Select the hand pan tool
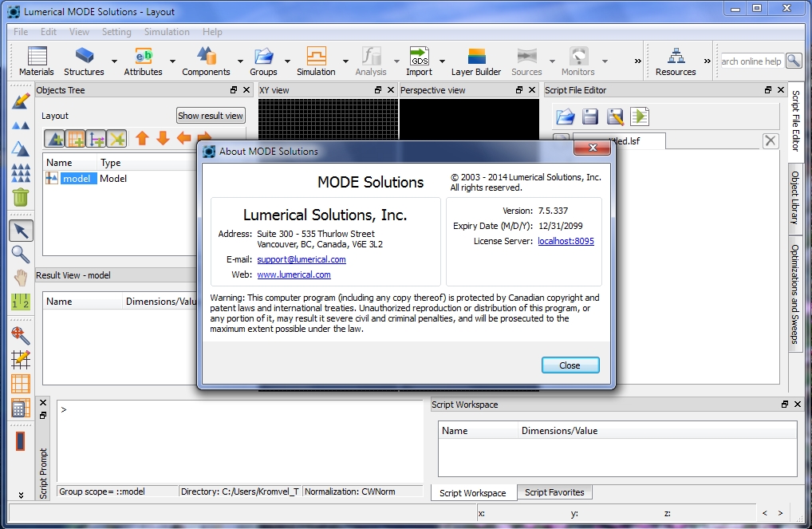 tap(21, 278)
